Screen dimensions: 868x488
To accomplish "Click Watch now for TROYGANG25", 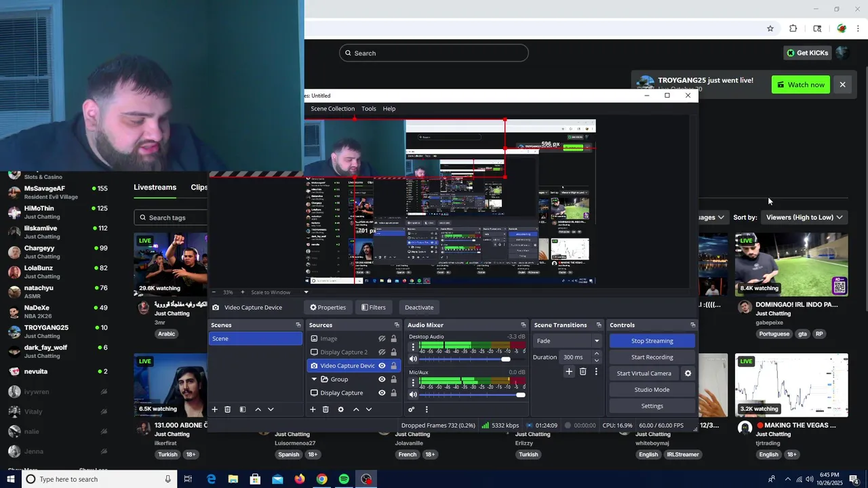I will pyautogui.click(x=801, y=85).
